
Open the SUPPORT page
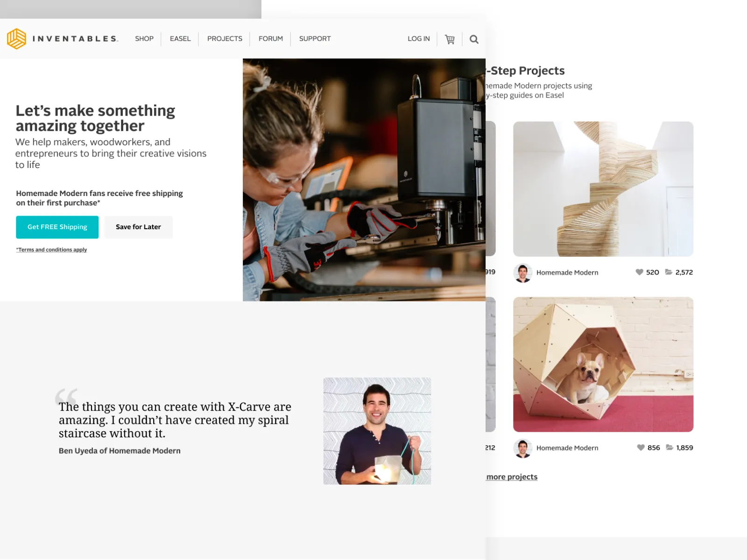tap(315, 39)
